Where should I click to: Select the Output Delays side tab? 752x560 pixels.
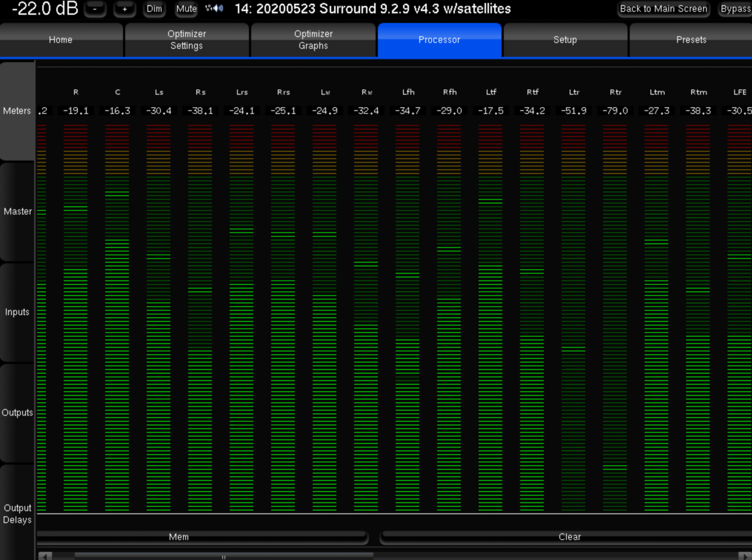coord(17,513)
